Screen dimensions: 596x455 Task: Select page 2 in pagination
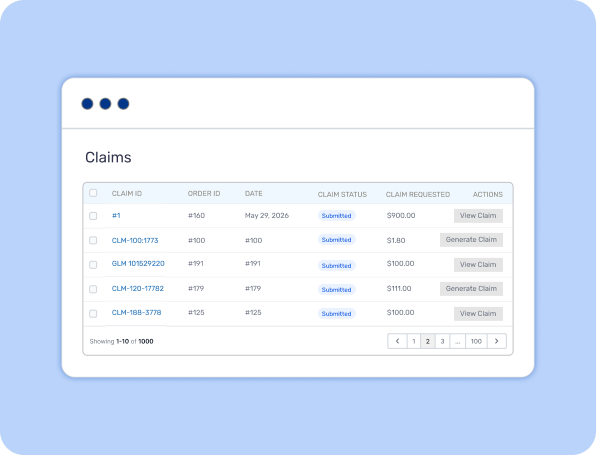428,341
